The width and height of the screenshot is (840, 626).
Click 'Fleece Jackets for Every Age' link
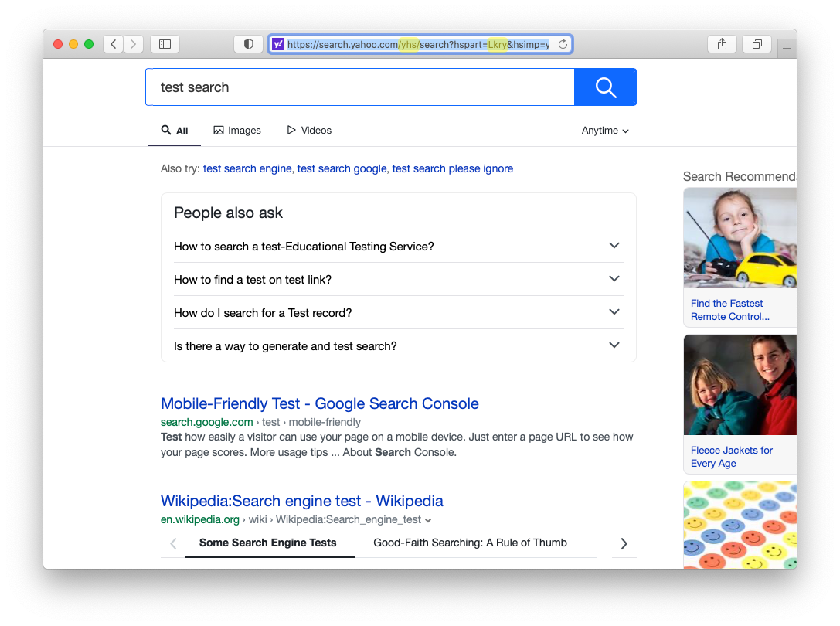click(x=731, y=457)
